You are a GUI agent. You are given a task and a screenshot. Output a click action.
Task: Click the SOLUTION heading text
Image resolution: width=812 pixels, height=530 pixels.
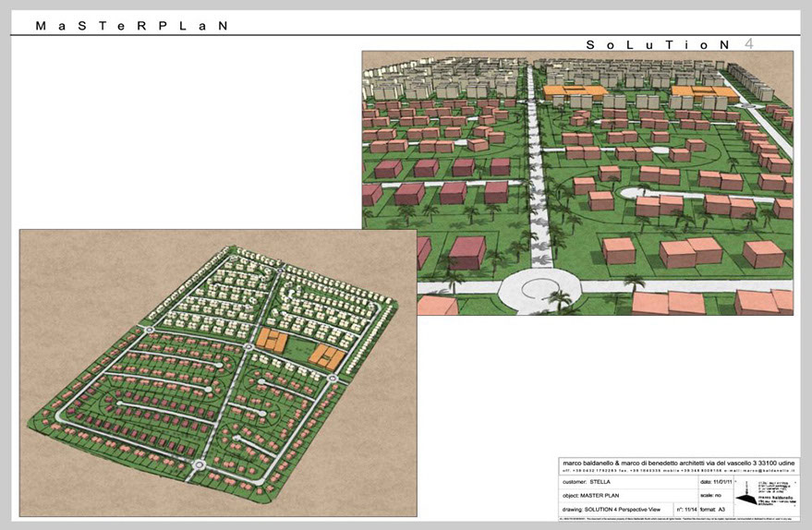click(x=660, y=44)
